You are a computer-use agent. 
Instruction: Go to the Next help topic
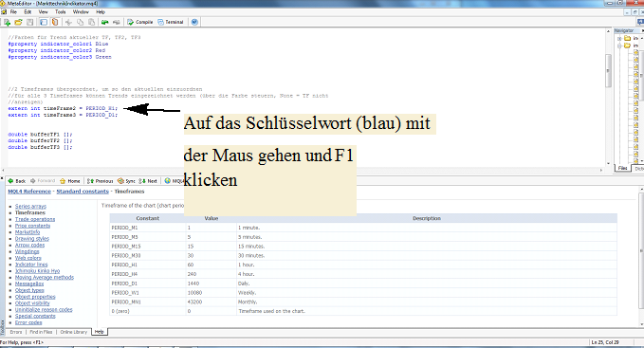(x=148, y=181)
